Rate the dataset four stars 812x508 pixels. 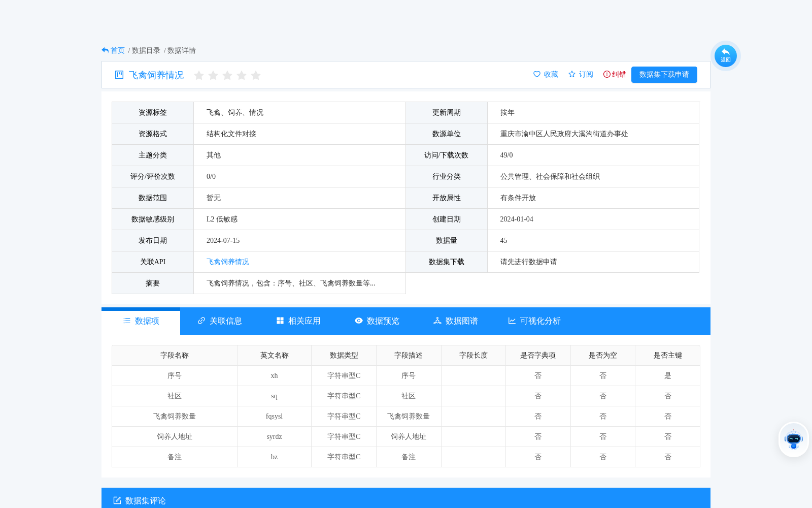[242, 75]
